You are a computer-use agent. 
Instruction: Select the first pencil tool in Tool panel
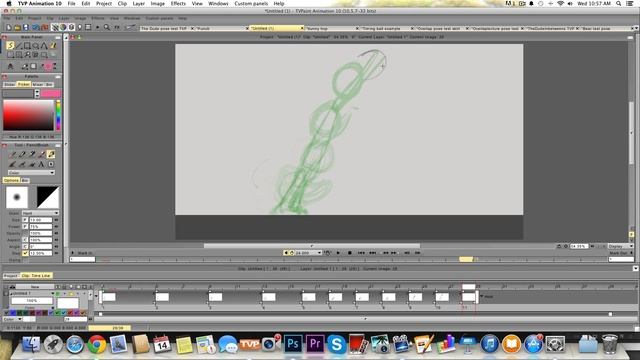pyautogui.click(x=13, y=154)
